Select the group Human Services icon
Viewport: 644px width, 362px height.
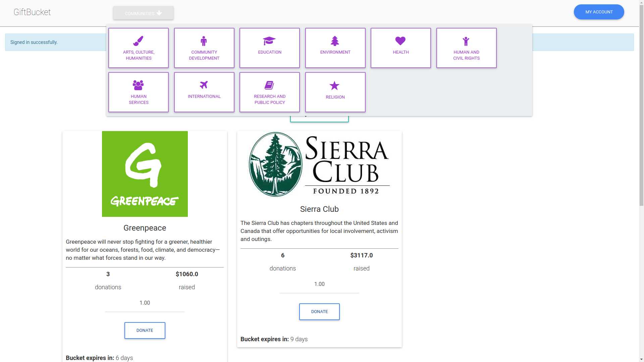138,85
